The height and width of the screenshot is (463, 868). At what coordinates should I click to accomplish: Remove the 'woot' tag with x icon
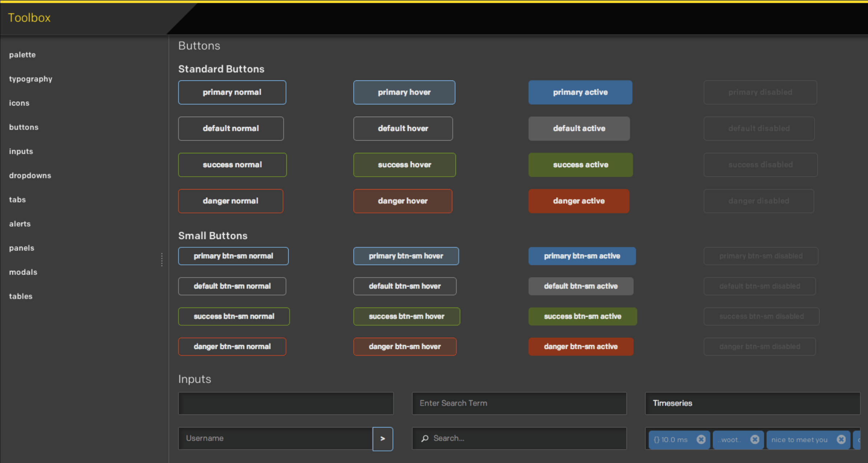755,439
